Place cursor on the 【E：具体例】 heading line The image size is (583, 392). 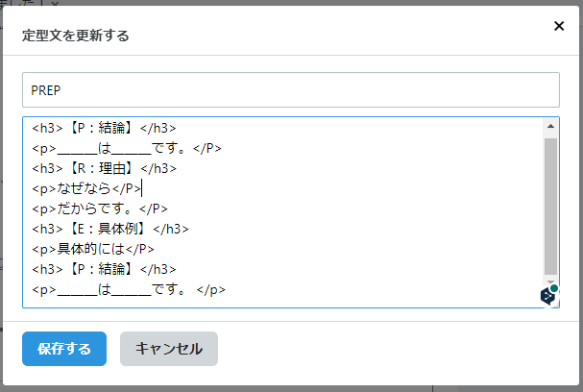[110, 229]
